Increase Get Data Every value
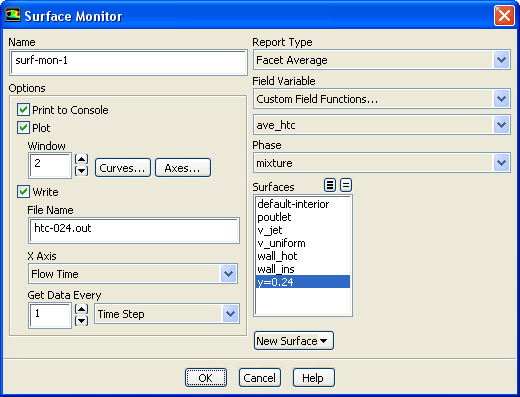This screenshot has width=520, height=397. coord(82,309)
